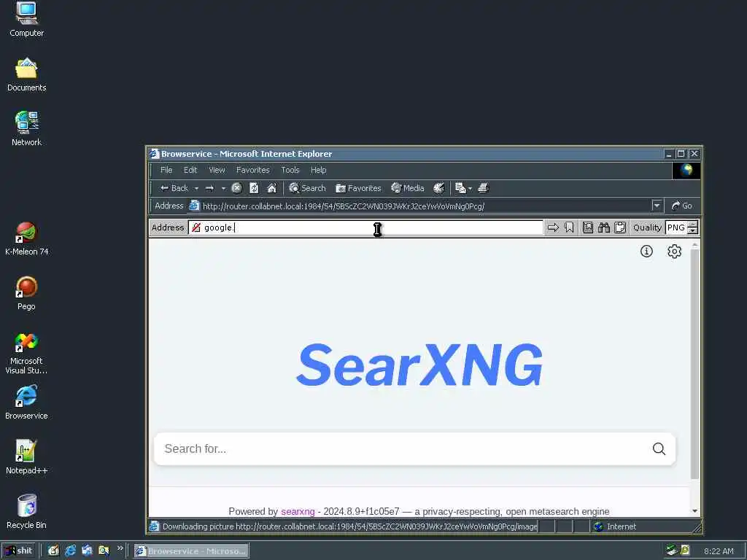Open the Search pane in IE toolbar
Screen dimensions: 747x560
(307, 188)
